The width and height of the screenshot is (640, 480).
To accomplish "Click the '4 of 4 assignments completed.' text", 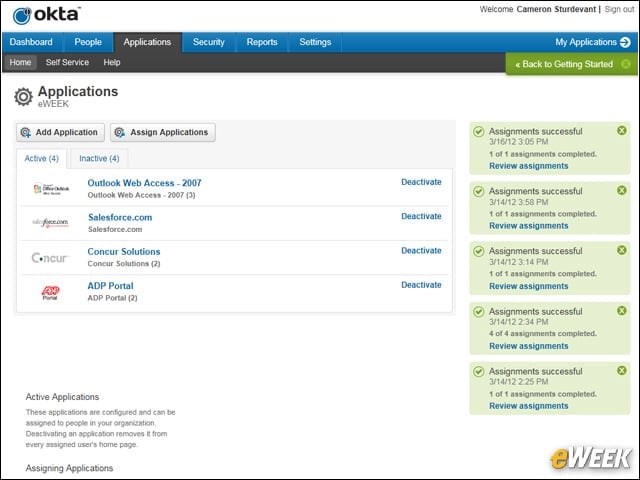I will click(542, 333).
